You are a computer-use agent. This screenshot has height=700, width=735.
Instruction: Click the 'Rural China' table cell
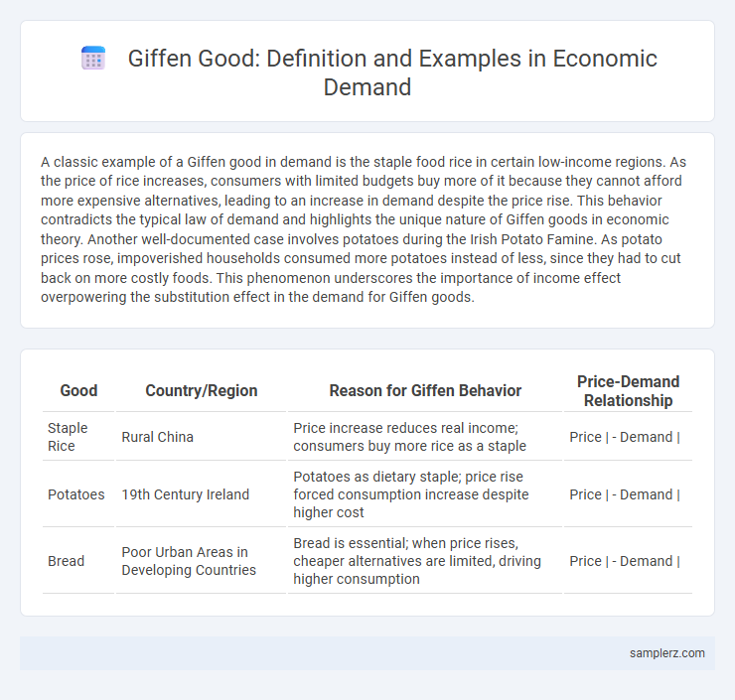(201, 437)
